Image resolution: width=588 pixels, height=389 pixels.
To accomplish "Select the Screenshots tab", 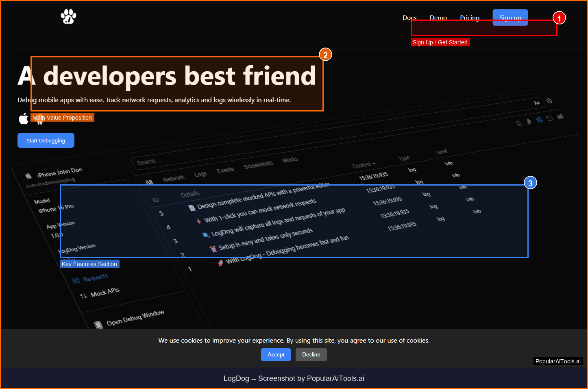I will point(258,164).
